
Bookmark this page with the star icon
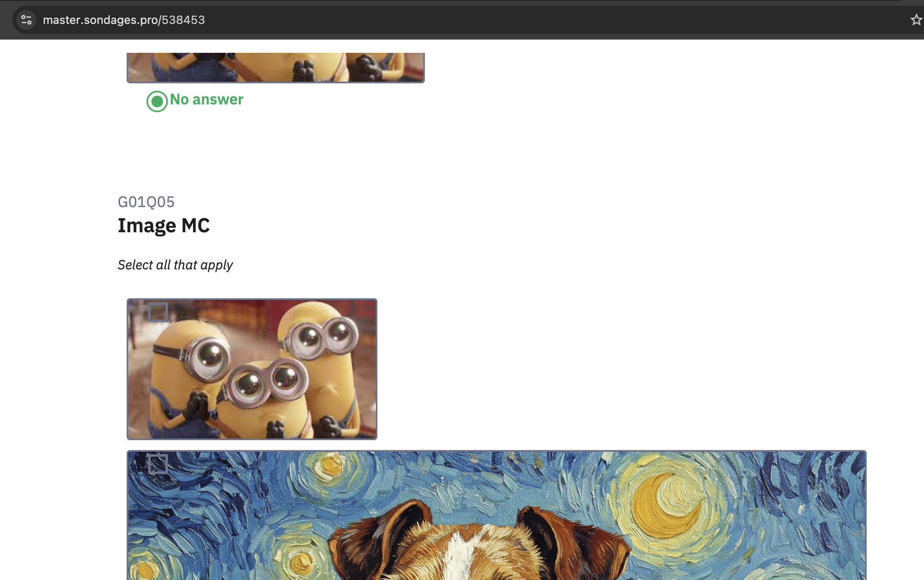click(916, 20)
